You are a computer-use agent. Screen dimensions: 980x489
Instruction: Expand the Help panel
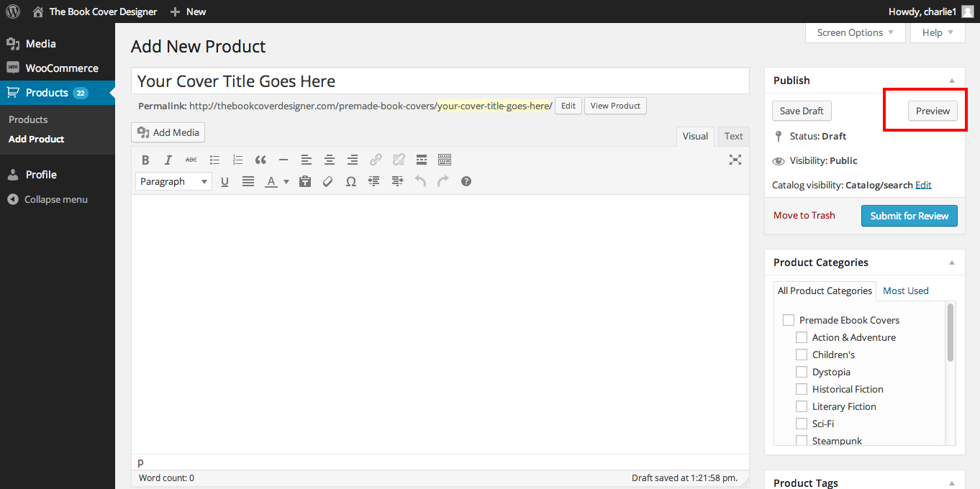click(x=938, y=32)
